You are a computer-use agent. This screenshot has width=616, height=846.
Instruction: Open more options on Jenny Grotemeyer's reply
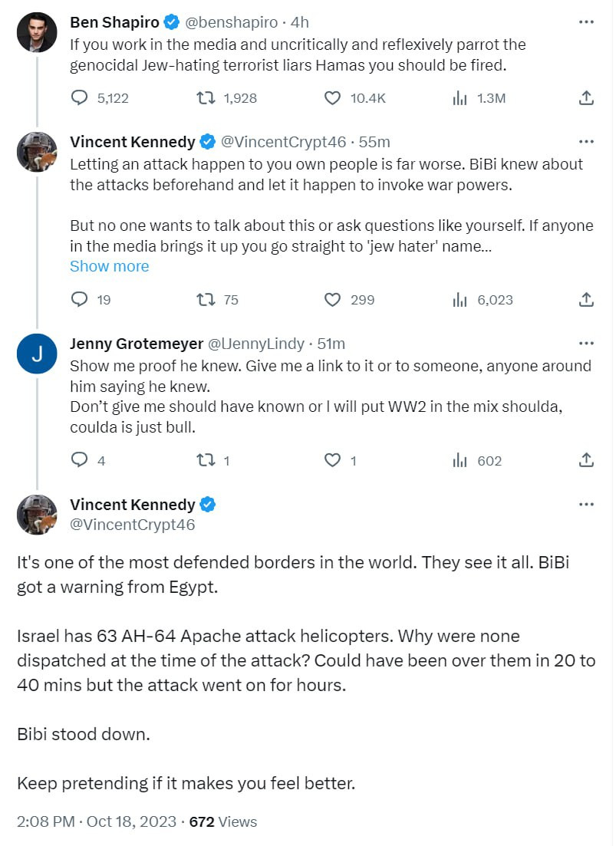(x=586, y=343)
